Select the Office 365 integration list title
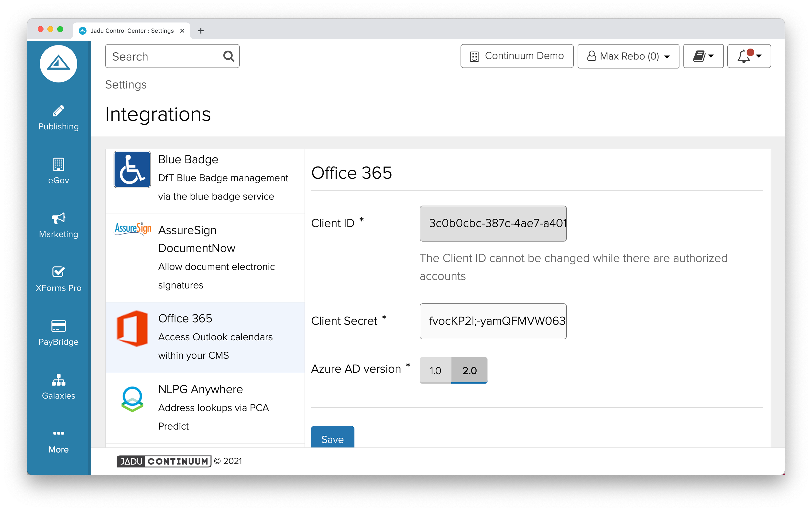Viewport: 812px width, 511px height. tap(185, 318)
